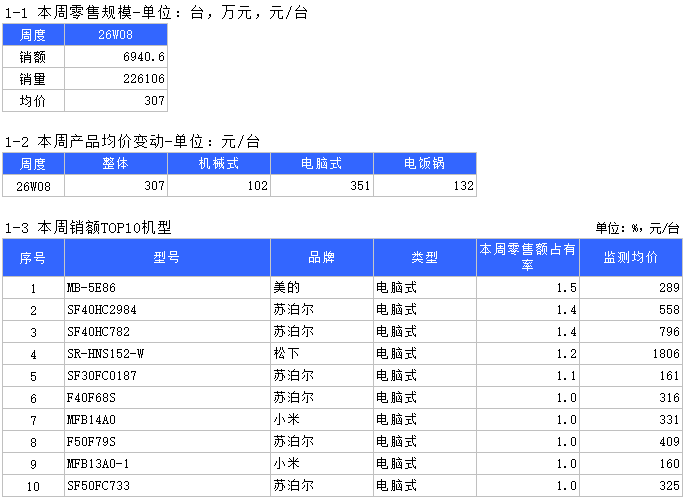Select the 电脑式 average price 351
The image size is (688, 501).
(322, 186)
